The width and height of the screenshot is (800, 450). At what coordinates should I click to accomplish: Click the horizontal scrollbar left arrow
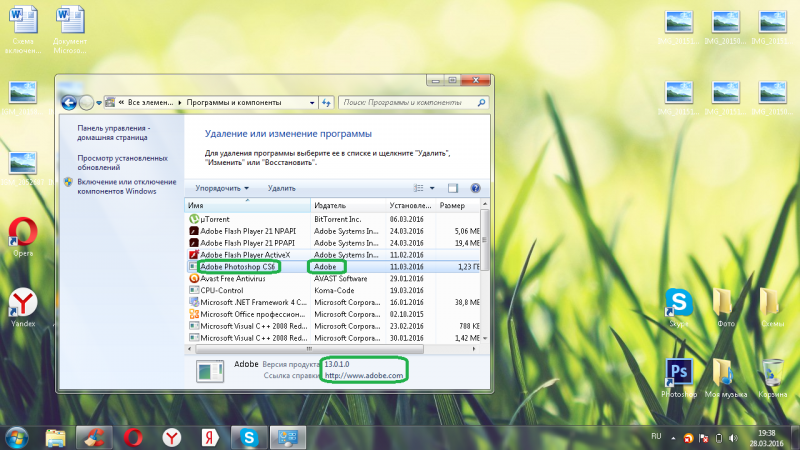pos(190,349)
